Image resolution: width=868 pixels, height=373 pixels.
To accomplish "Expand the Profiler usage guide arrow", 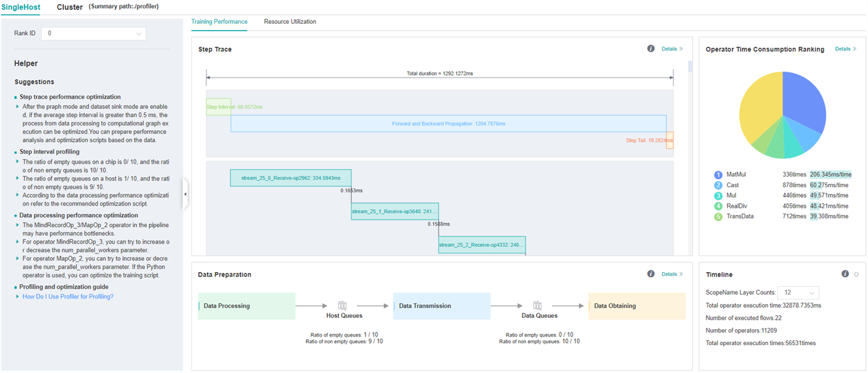I will (x=17, y=297).
